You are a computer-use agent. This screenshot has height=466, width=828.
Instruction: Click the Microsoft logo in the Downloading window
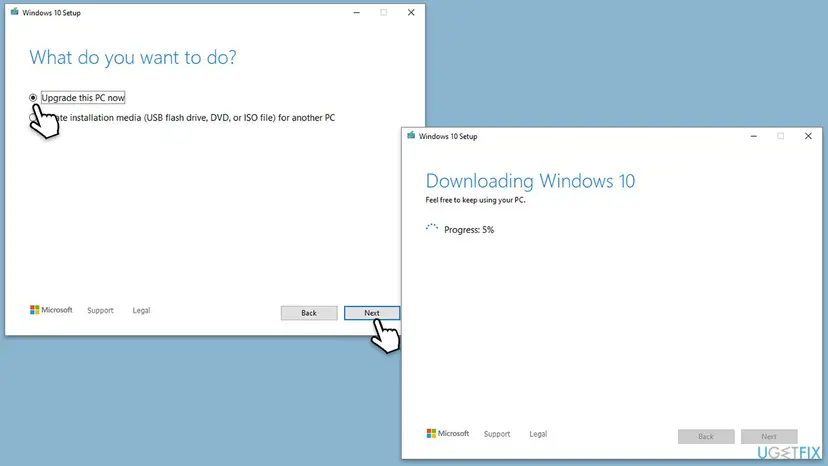click(448, 434)
